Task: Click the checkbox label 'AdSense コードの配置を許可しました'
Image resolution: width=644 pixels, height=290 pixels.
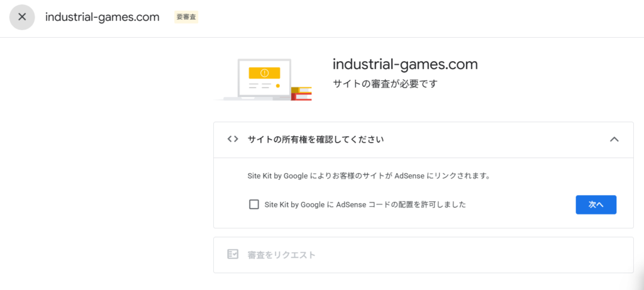Action: [x=365, y=204]
